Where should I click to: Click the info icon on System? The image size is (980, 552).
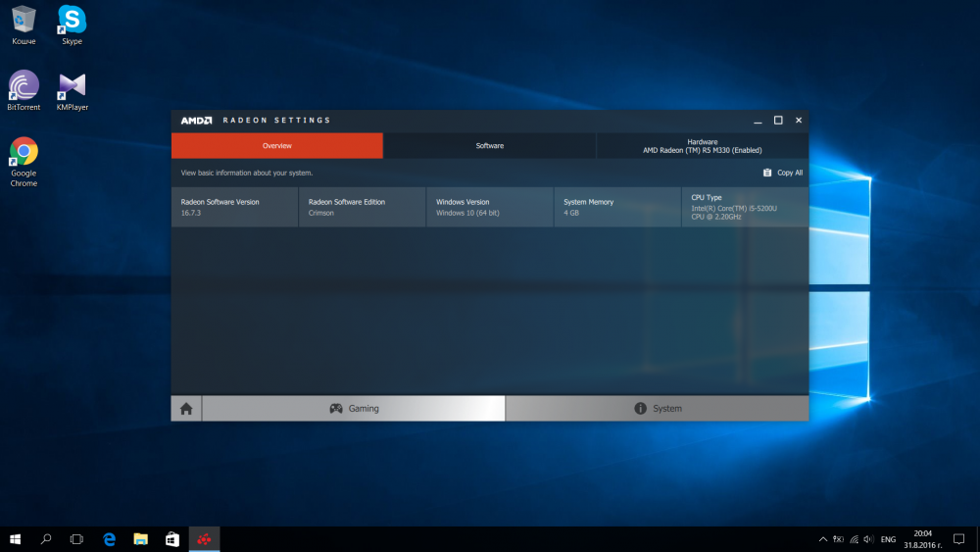[640, 408]
